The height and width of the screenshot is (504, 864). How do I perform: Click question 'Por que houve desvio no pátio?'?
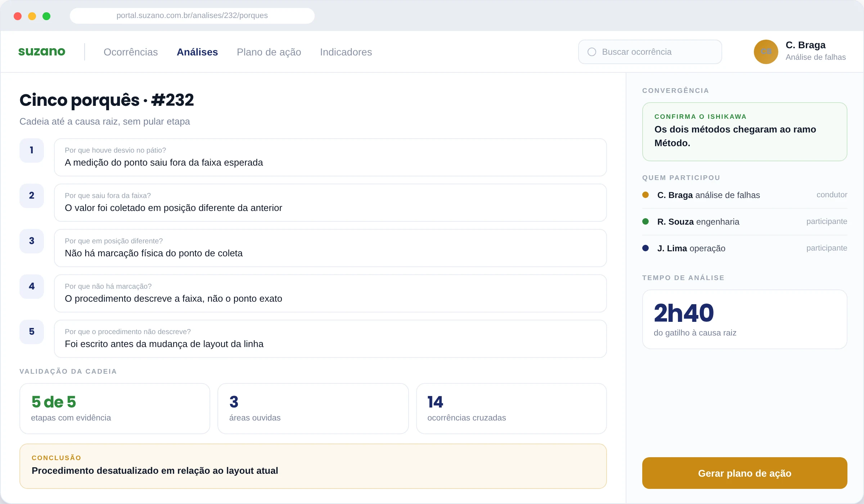[115, 150]
